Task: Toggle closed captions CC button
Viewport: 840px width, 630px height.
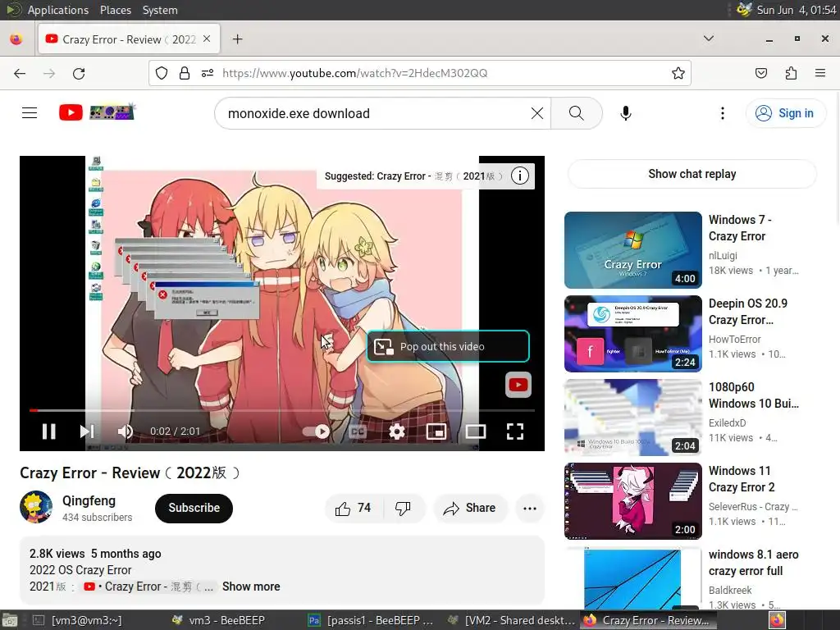Action: (x=358, y=431)
